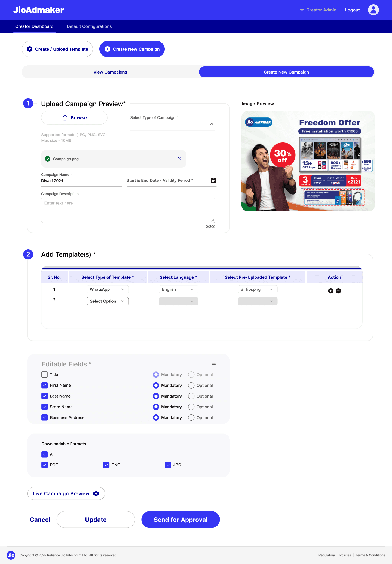Click the top Create New Campaign button
This screenshot has width=392, height=564.
coord(132,49)
